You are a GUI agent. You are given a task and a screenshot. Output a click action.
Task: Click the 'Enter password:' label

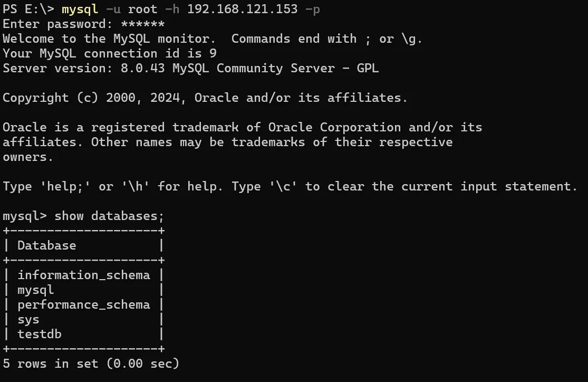tap(57, 24)
